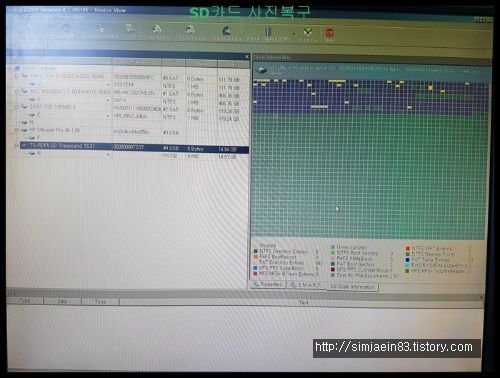Viewport: 500px width, 378px height.
Task: Click the Specific File Documents legend swatch
Action: tap(333, 275)
